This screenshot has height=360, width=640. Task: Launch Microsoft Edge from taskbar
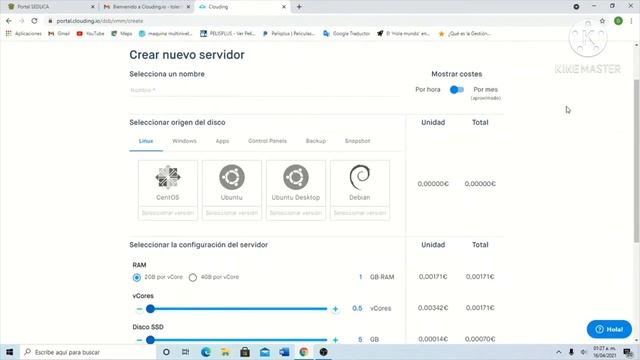(205, 352)
